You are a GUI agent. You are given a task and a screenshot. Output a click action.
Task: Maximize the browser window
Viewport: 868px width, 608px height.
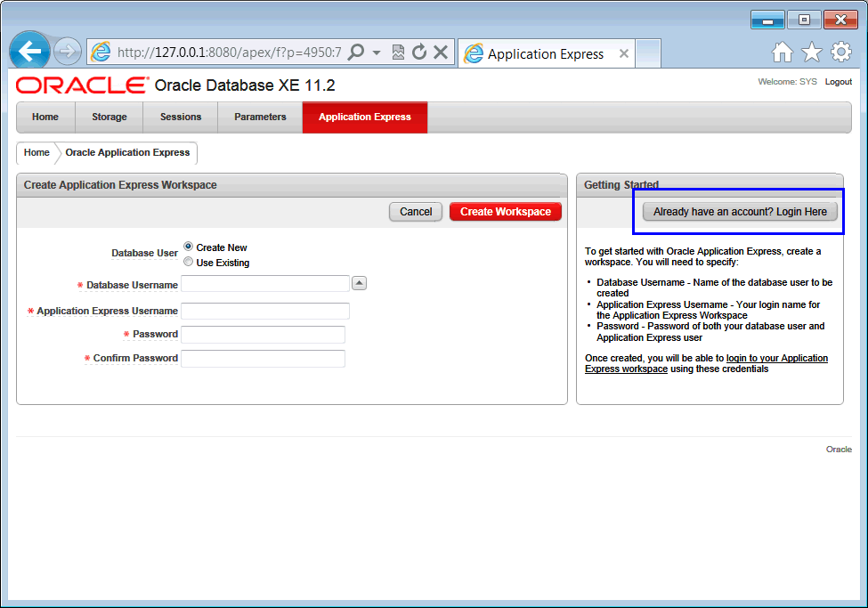tap(804, 20)
